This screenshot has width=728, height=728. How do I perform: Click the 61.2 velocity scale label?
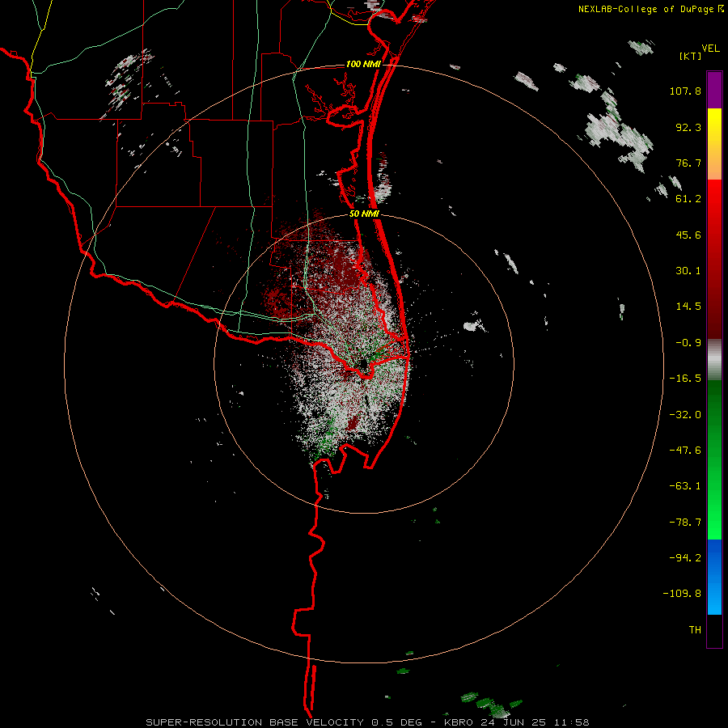coord(688,199)
